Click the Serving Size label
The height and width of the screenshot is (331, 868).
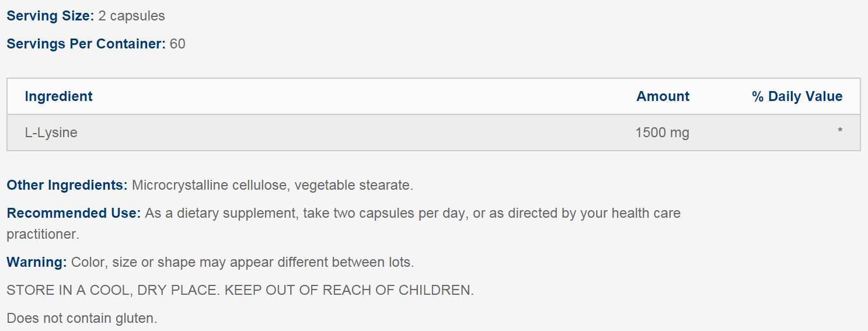pyautogui.click(x=50, y=16)
